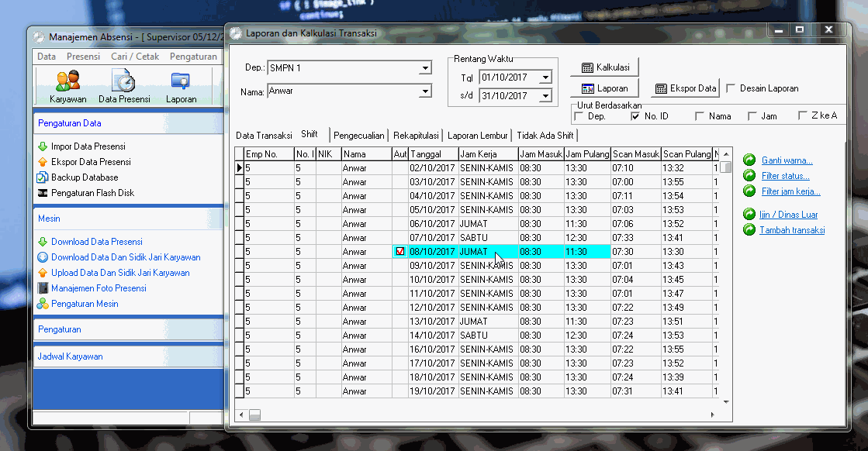
Task: Open the Cari / Cetak menu
Action: (x=135, y=57)
